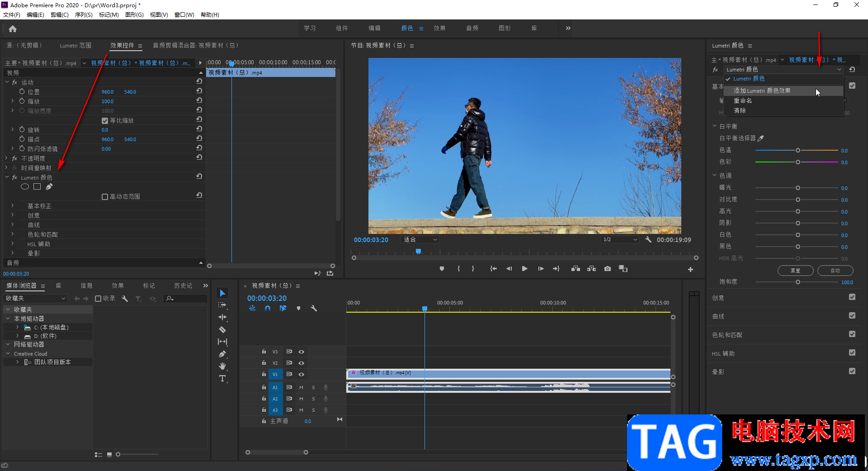Select the Hand tool
Image resolution: width=868 pixels, height=471 pixels.
pos(222,366)
